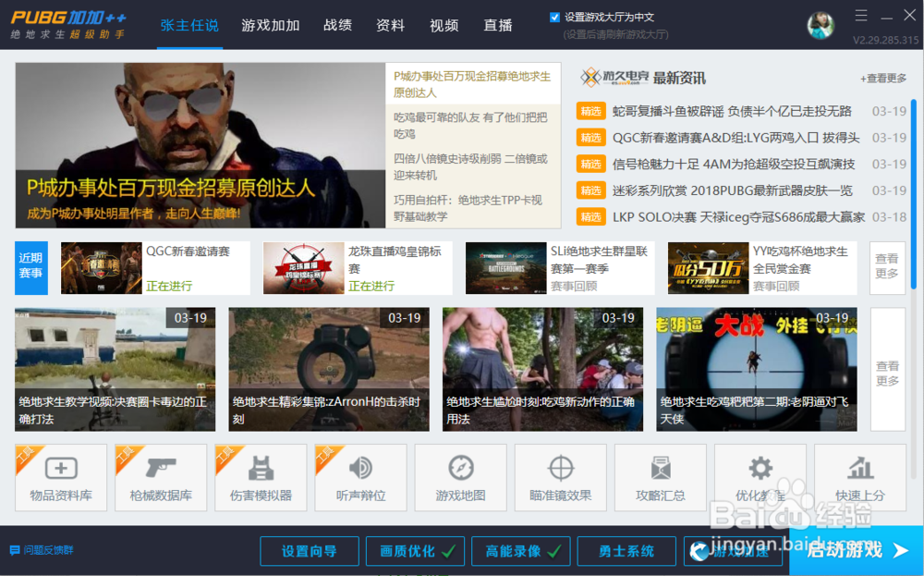Click +查看更多 link in news header
This screenshot has width=924, height=576.
click(882, 78)
